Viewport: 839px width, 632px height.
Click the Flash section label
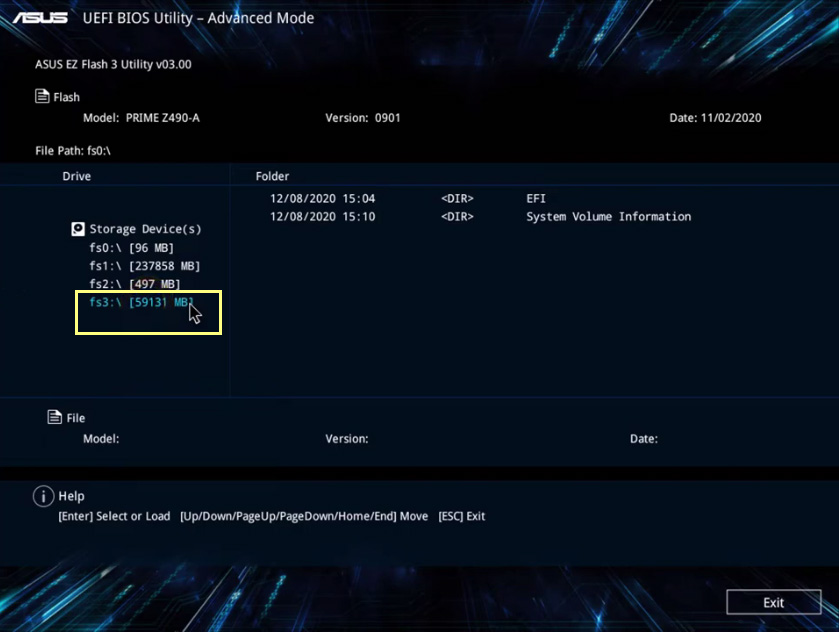click(x=66, y=97)
